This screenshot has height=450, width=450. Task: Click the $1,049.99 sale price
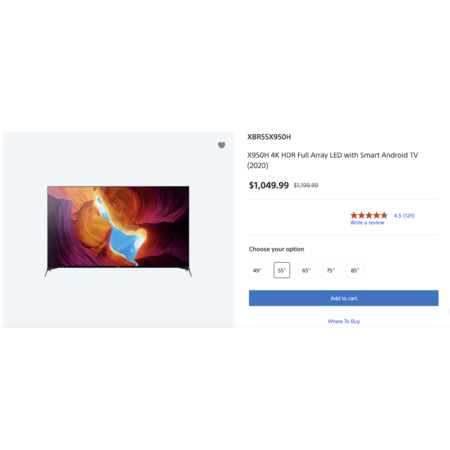pyautogui.click(x=269, y=185)
